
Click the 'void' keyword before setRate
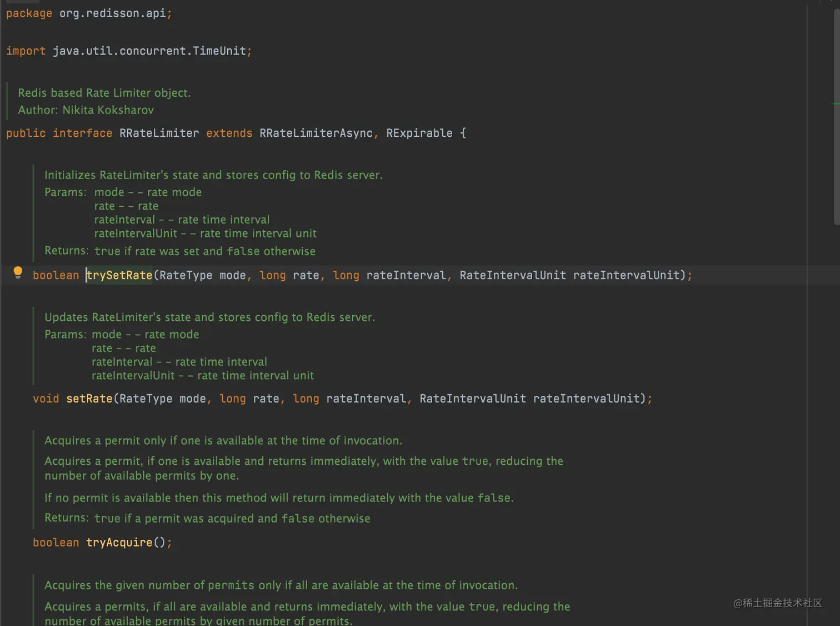(x=46, y=399)
